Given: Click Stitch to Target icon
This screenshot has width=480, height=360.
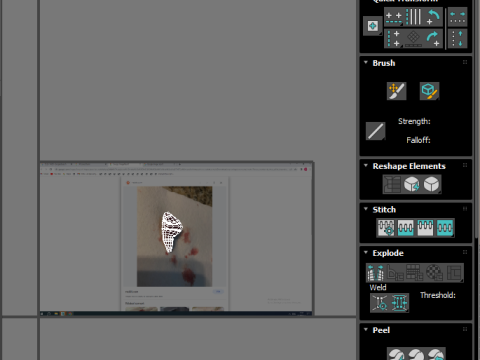Looking at the screenshot, I should 386,228.
